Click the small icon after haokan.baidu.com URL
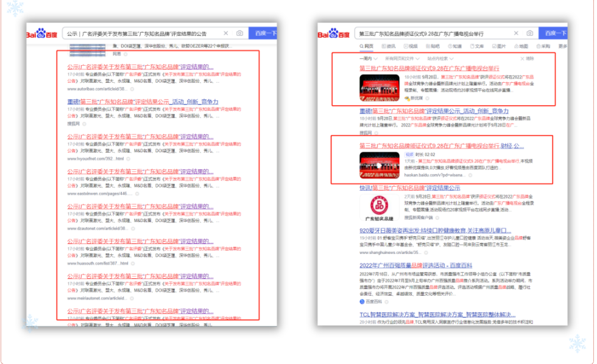This screenshot has height=364, width=597. click(x=470, y=175)
